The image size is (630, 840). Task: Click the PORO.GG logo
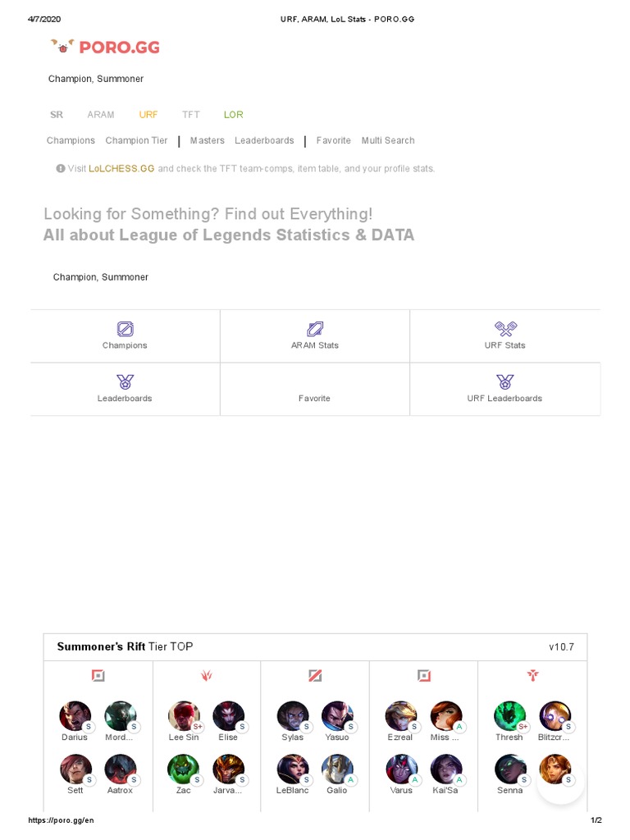(104, 48)
